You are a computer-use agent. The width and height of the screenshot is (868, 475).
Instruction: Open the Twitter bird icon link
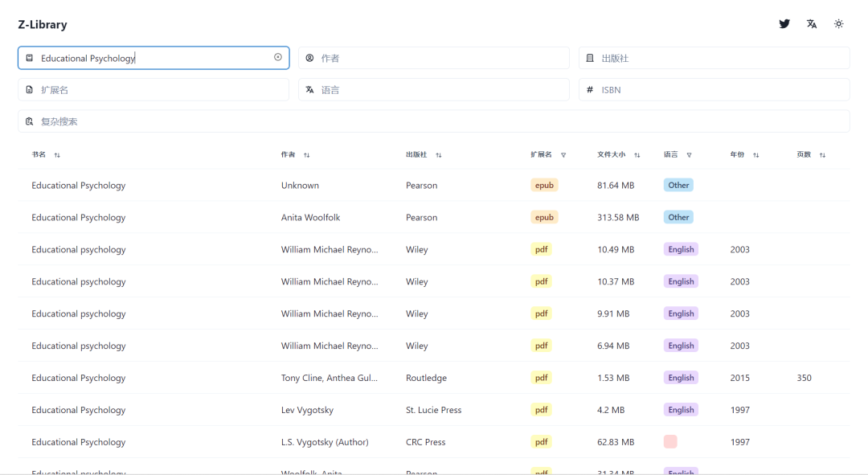784,24
